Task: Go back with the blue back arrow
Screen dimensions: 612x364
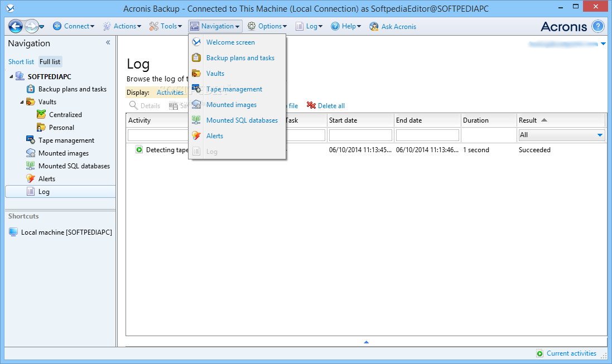Action: click(16, 27)
